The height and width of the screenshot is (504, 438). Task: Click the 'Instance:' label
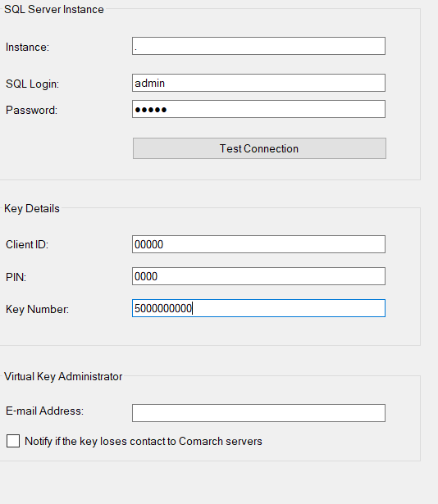click(x=27, y=48)
